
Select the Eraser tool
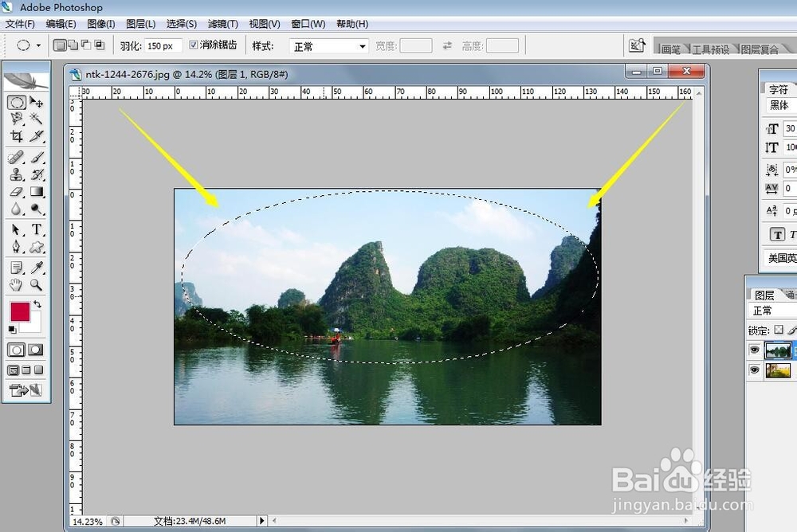click(16, 192)
